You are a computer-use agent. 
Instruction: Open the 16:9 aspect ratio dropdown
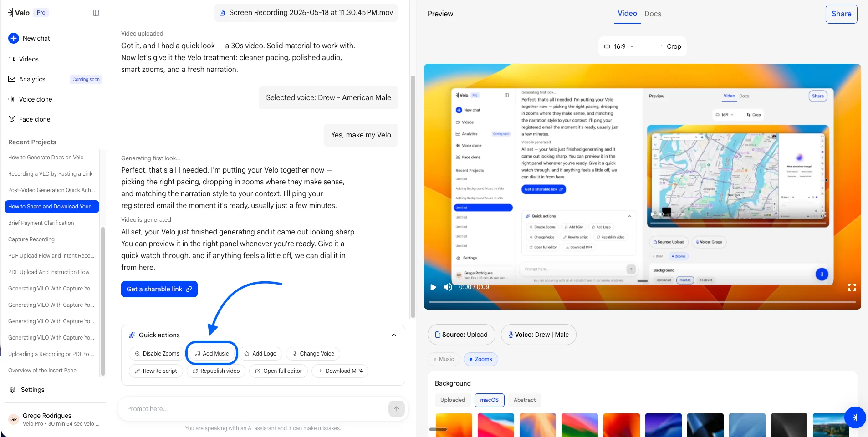click(619, 46)
